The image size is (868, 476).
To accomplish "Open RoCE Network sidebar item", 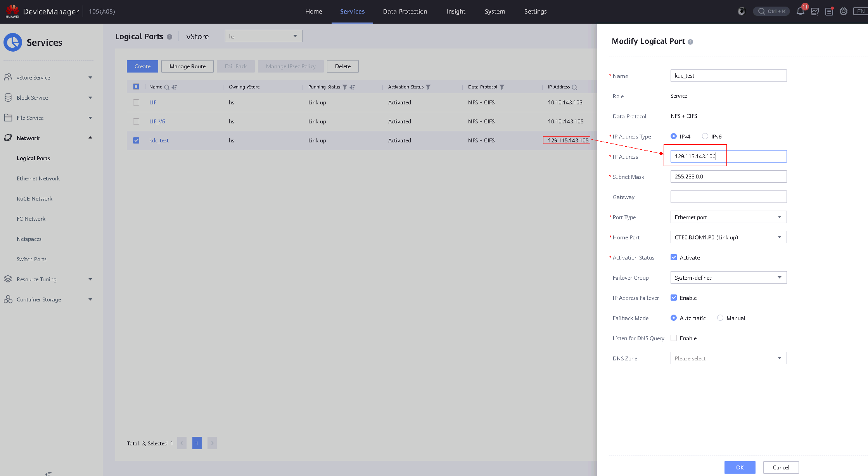I will coord(35,199).
